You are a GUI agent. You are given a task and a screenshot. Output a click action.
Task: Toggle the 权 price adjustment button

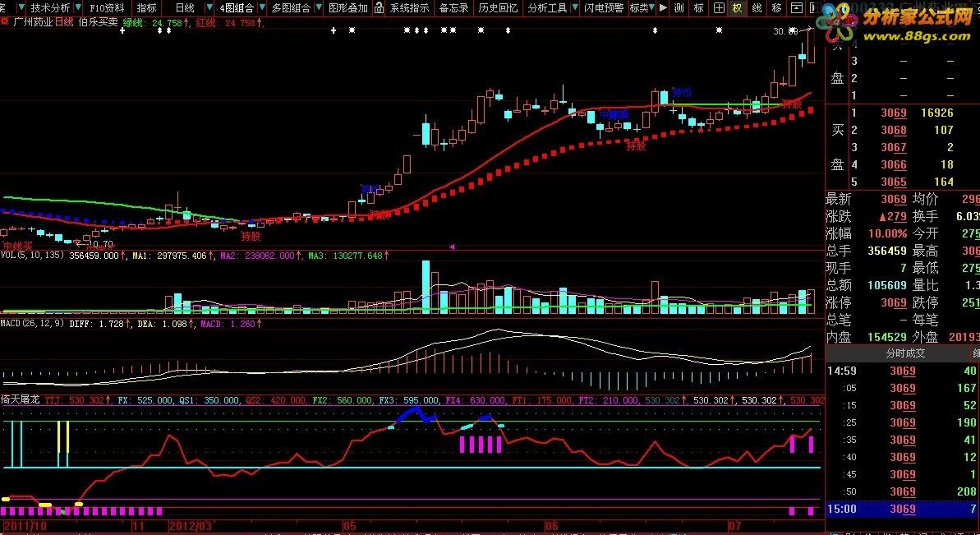(x=738, y=8)
